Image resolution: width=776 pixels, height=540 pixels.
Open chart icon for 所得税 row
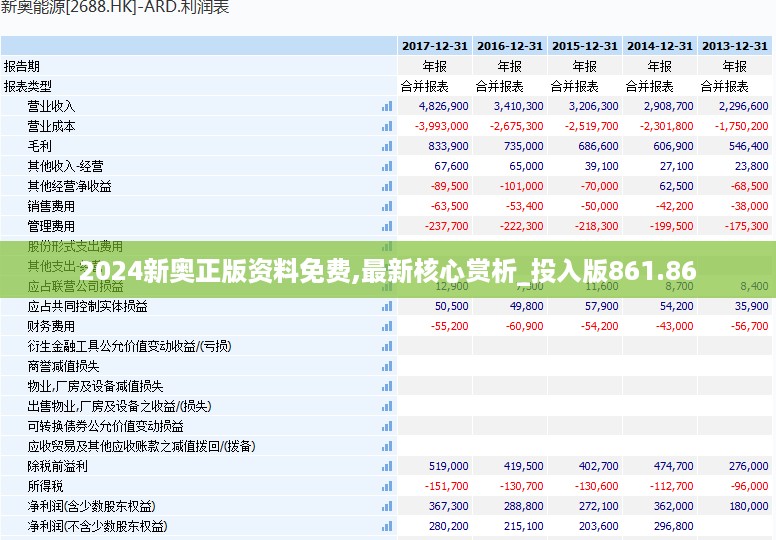pyautogui.click(x=387, y=486)
